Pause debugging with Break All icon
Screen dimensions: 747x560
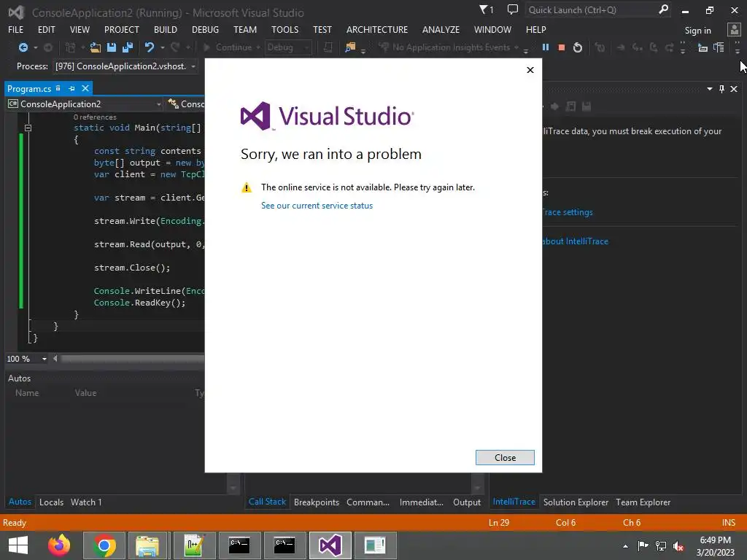[x=546, y=47]
